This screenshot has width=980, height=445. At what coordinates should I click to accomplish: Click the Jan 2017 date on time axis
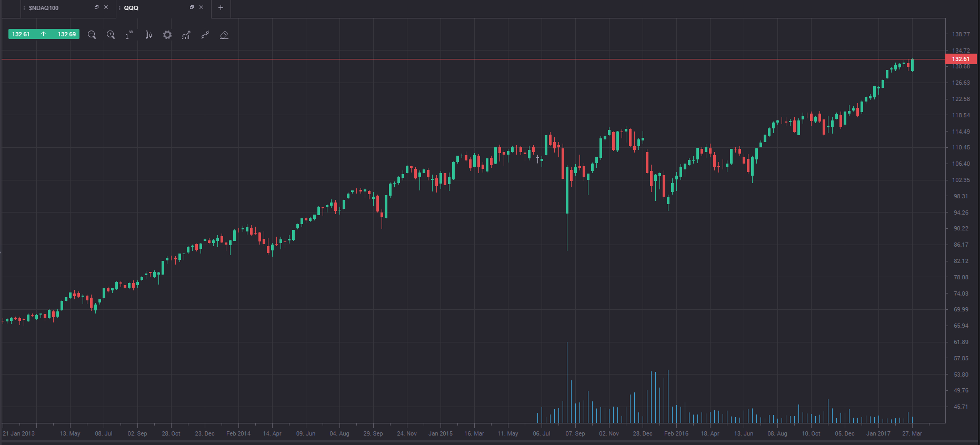click(878, 433)
